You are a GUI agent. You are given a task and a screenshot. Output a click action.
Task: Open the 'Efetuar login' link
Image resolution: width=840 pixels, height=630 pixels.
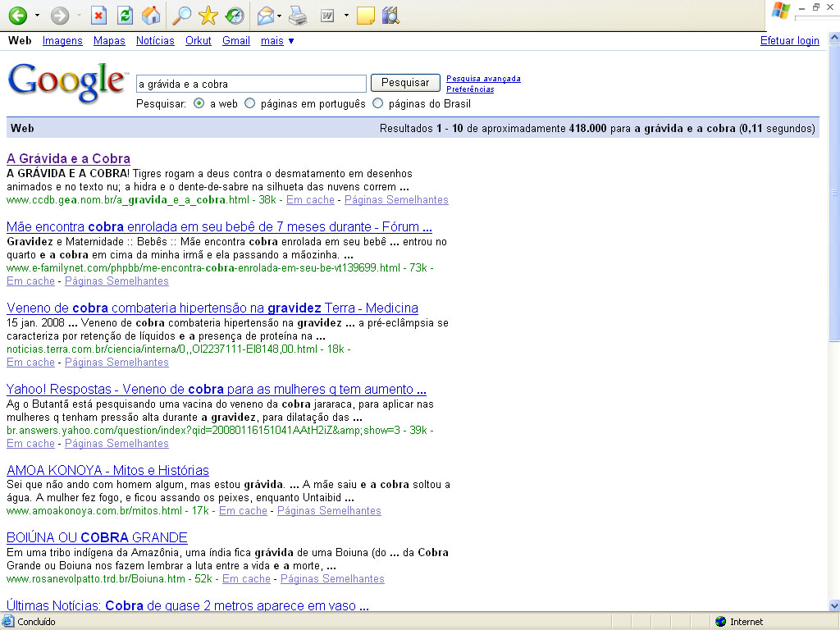(x=789, y=40)
